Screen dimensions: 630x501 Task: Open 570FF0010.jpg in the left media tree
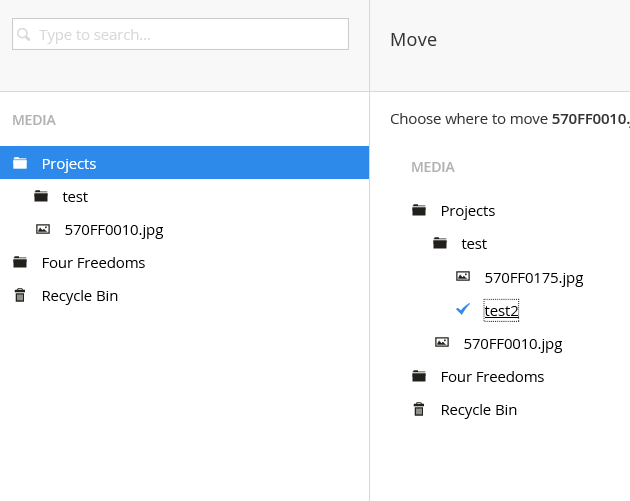pos(113,230)
